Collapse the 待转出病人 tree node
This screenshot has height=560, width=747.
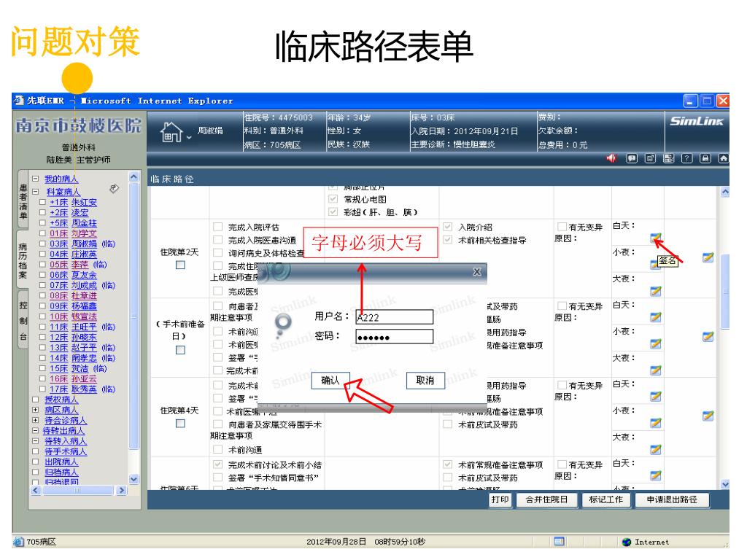[35, 430]
